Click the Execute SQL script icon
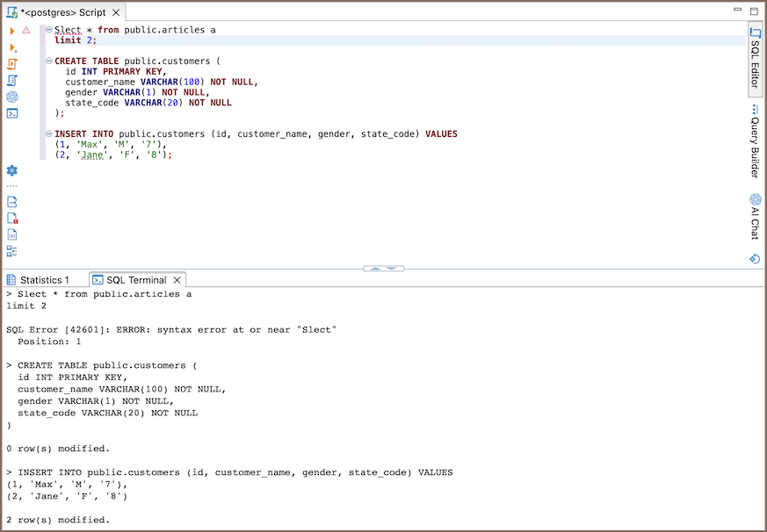 (x=12, y=64)
